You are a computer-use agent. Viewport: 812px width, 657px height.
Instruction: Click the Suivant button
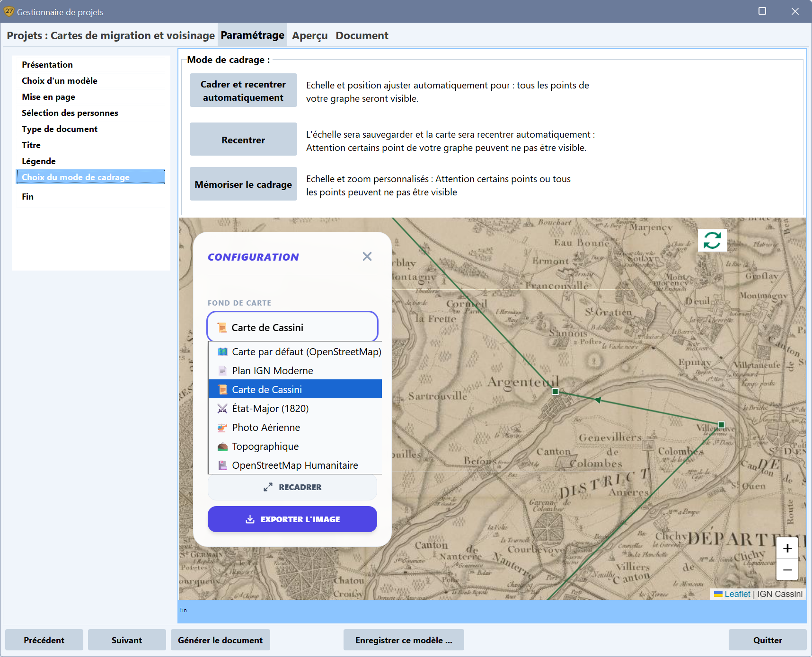click(127, 640)
